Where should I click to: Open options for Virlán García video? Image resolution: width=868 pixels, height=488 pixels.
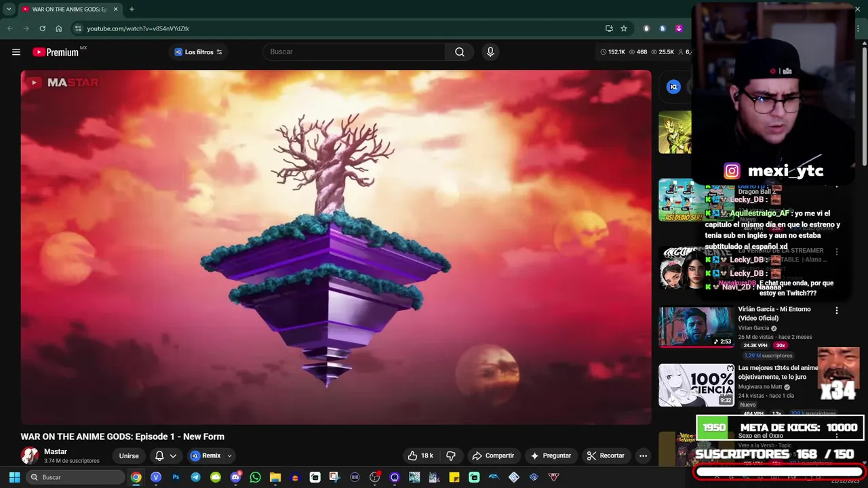coord(836,310)
